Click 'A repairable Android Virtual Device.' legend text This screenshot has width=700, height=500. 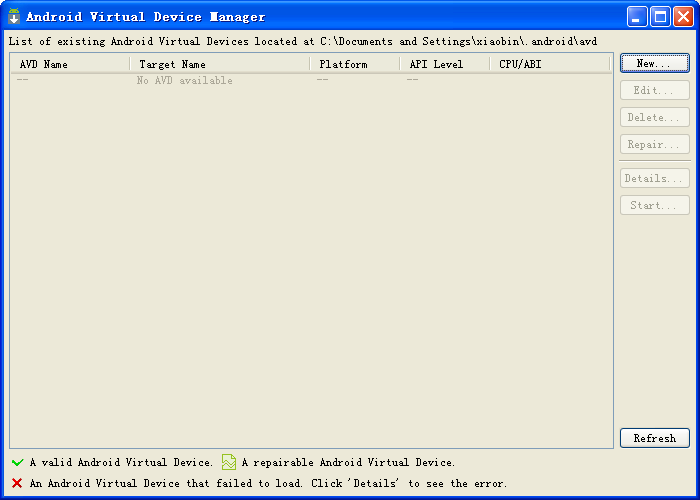(x=348, y=462)
